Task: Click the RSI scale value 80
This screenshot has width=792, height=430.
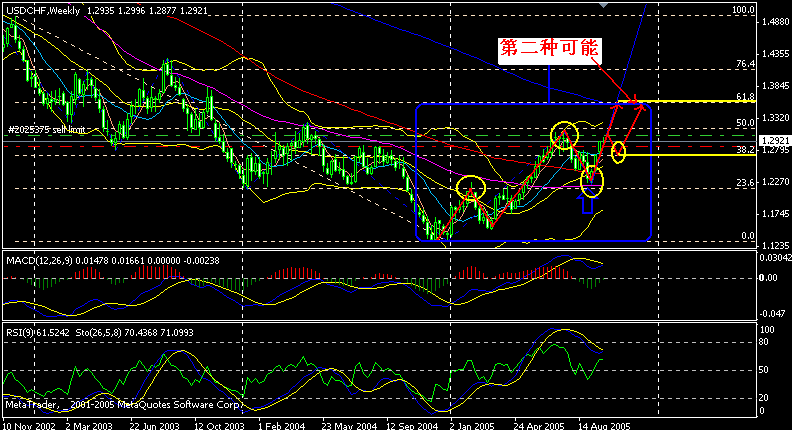Action: point(764,342)
